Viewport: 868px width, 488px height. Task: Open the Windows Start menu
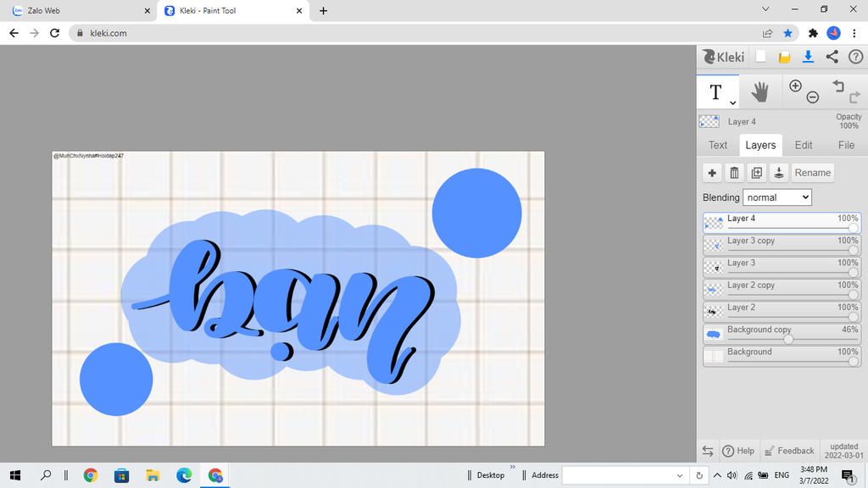pos(15,475)
